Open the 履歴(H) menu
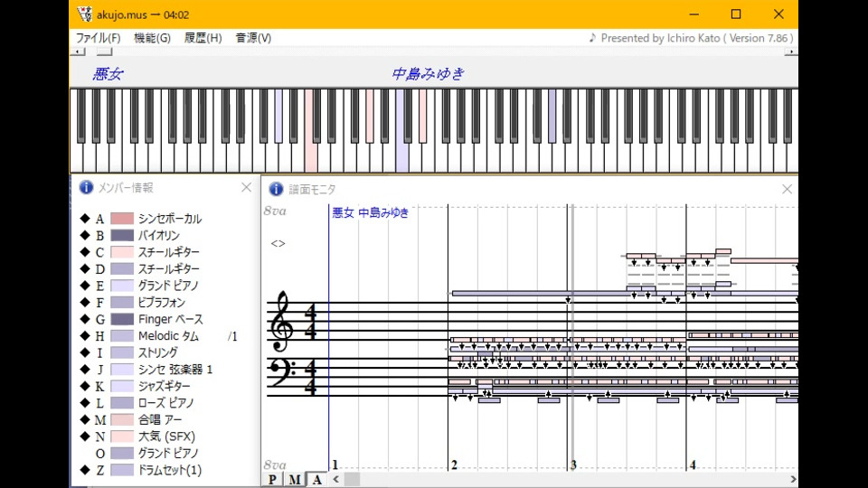The image size is (868, 488). point(203,38)
